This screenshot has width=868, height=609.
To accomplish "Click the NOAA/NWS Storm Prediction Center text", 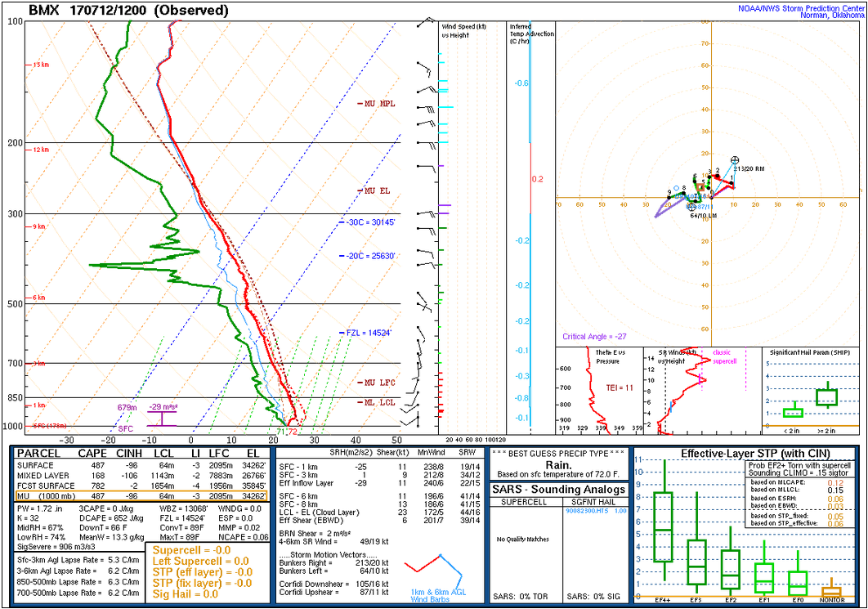I will [x=801, y=8].
